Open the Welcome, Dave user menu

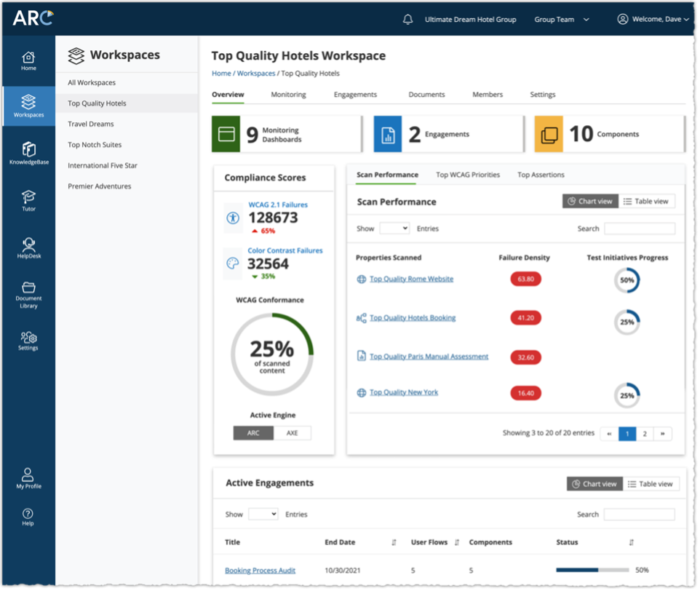pyautogui.click(x=653, y=20)
